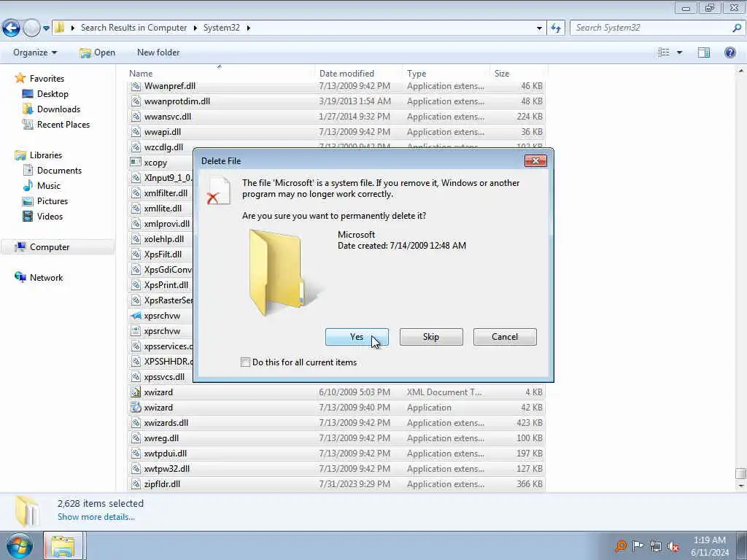Click Search Results in Computer breadcrumb
This screenshot has height=560, width=747.
coord(134,28)
